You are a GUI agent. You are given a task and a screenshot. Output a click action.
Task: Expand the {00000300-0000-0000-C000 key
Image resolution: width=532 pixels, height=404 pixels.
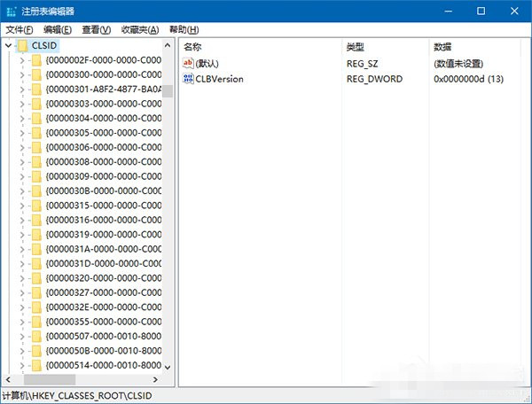pyautogui.click(x=22, y=75)
